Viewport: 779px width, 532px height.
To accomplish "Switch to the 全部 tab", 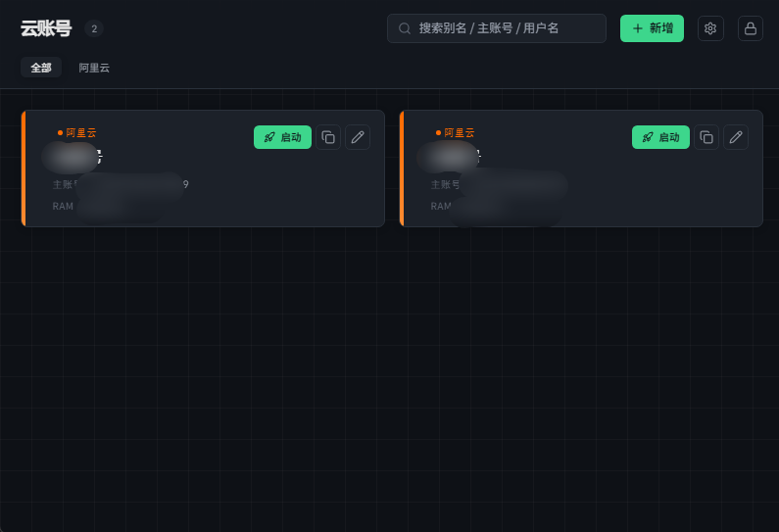I will pos(41,68).
